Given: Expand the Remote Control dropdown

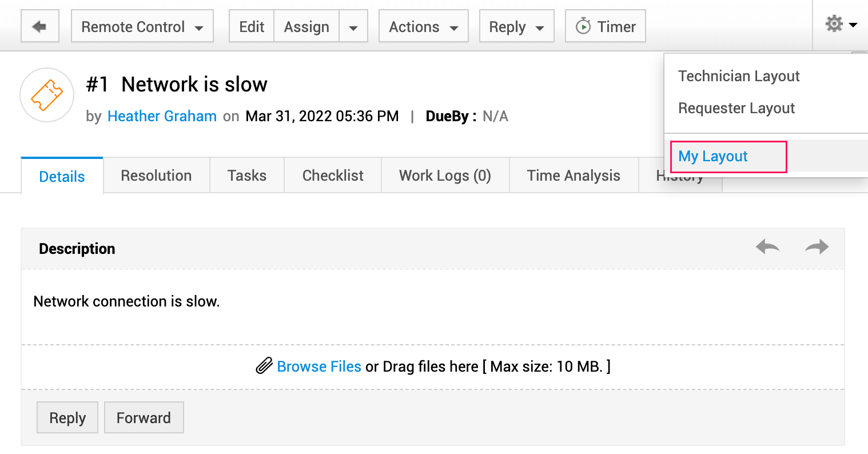Looking at the screenshot, I should (142, 26).
